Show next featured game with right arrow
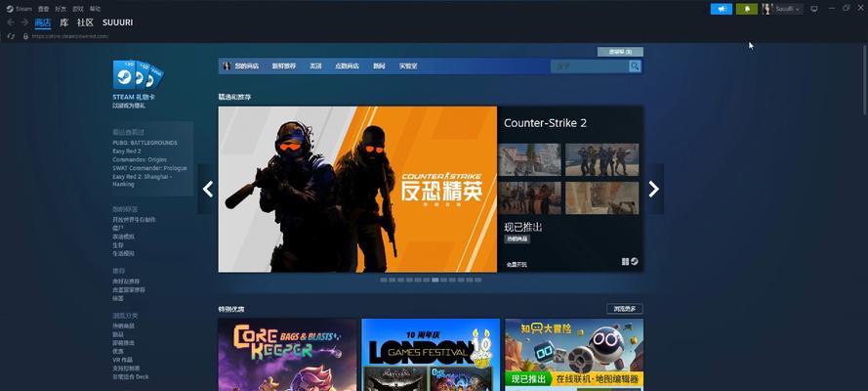This screenshot has width=868, height=391. 654,189
